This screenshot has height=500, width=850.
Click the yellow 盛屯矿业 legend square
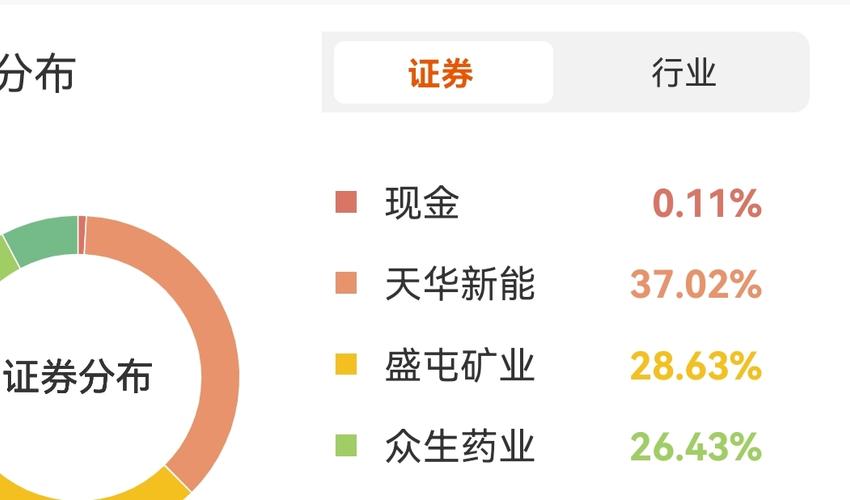(x=346, y=366)
